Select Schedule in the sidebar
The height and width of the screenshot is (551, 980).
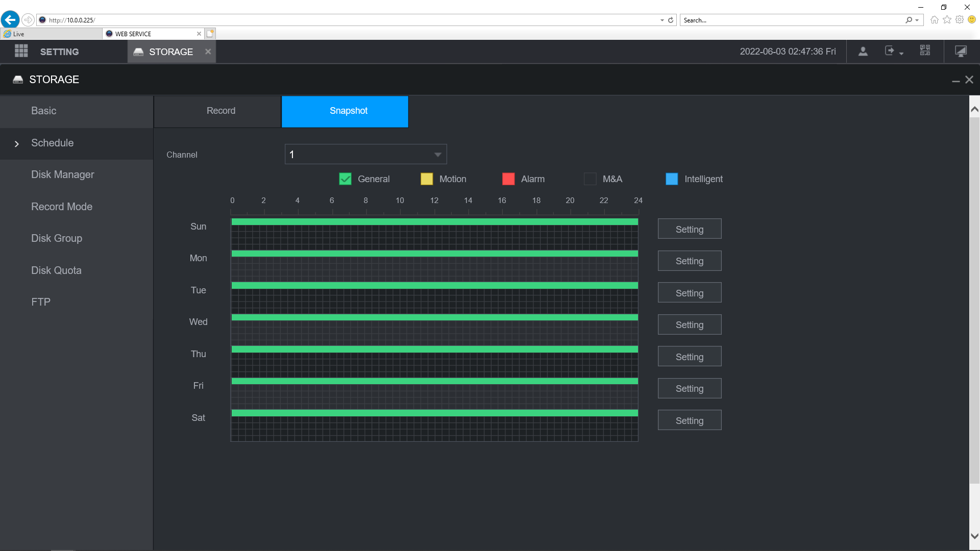77,143
